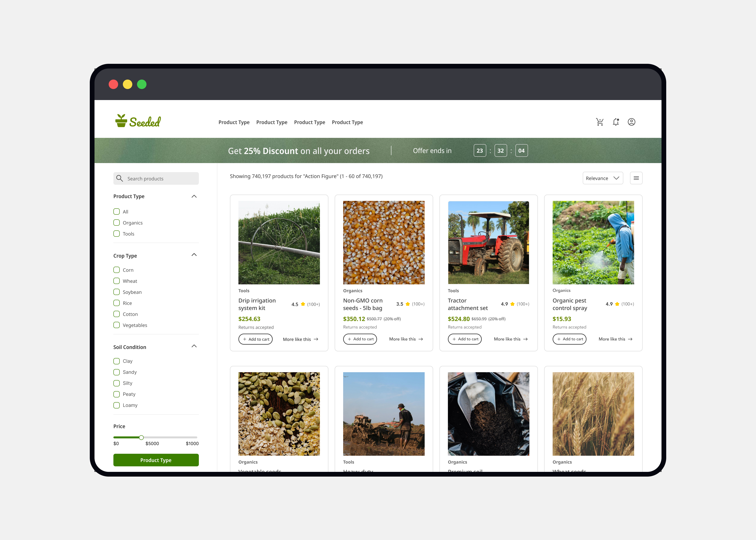This screenshot has width=756, height=540.
Task: Enable the Wheat crop type filter
Action: pos(117,281)
